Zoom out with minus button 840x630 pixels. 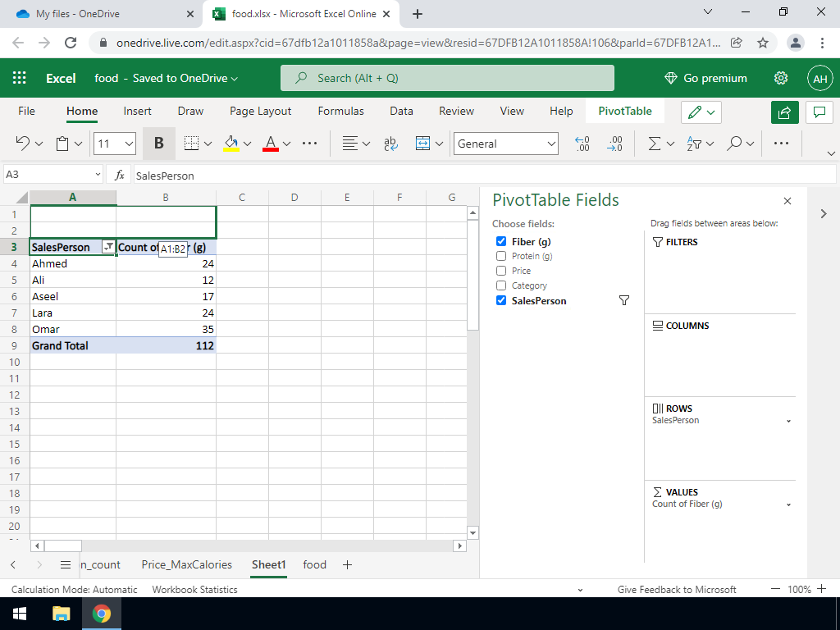pos(775,589)
